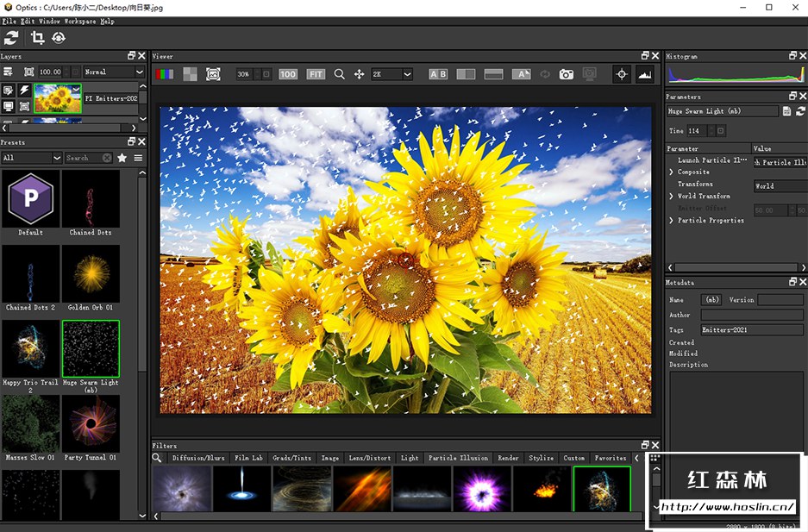
Task: Switch to the Particle Illusion filter tab
Action: pyautogui.click(x=458, y=458)
